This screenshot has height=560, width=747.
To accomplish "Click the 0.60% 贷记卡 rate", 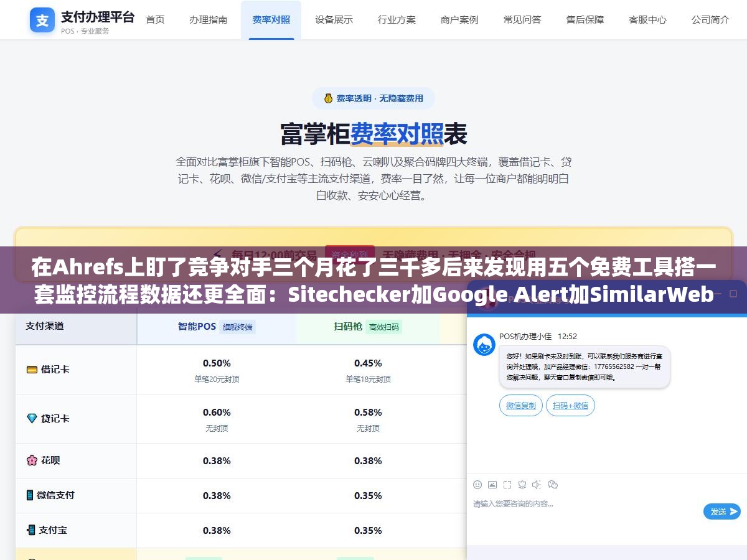I will pos(217,412).
